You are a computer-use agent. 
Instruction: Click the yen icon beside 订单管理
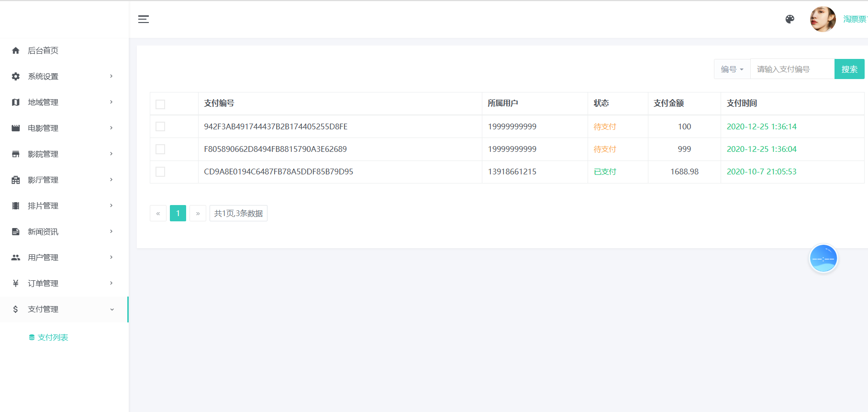16,283
